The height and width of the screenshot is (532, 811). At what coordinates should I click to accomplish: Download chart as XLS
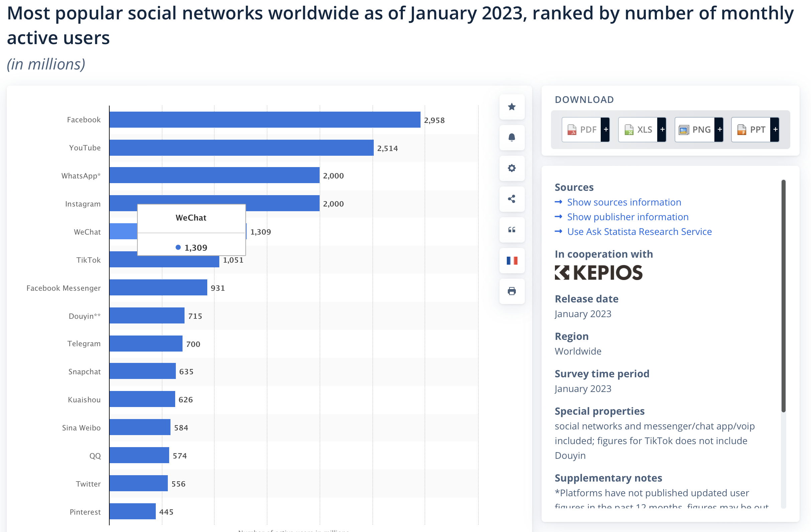(638, 129)
